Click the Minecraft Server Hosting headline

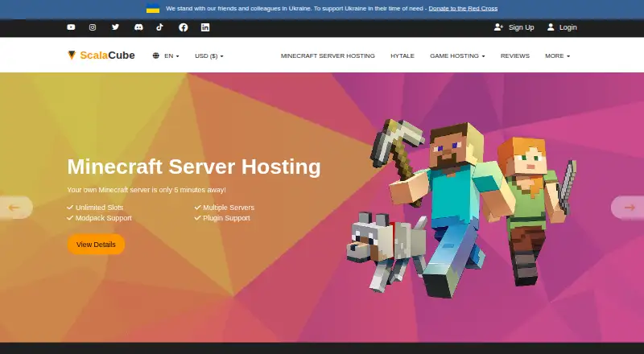[194, 167]
